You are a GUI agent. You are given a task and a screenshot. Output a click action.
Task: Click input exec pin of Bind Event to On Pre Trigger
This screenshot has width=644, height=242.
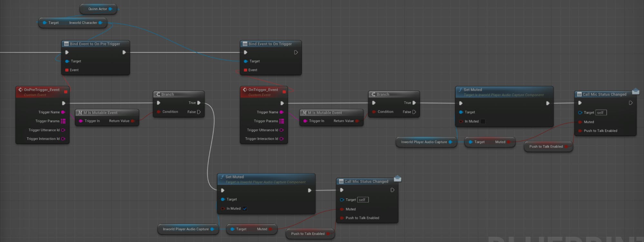click(67, 52)
